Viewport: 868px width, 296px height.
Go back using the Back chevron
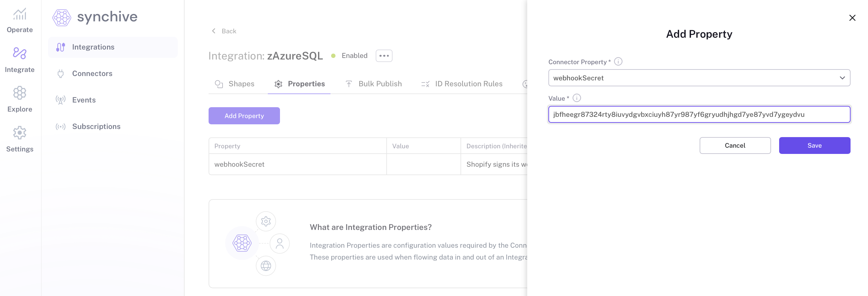click(214, 31)
